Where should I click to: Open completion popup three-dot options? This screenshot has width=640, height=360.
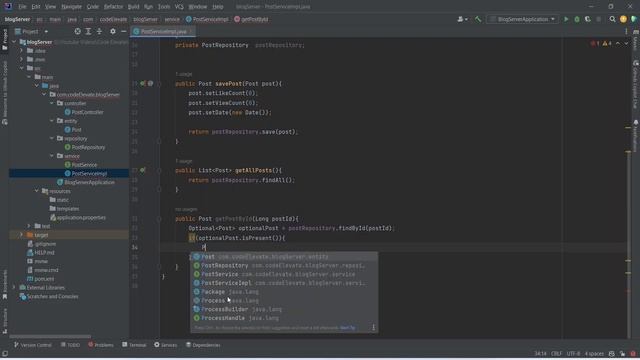(373, 327)
